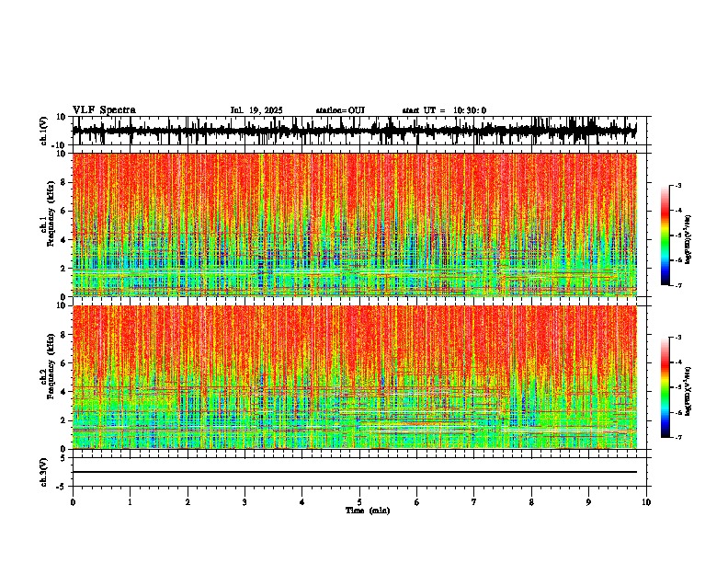This screenshot has width=728, height=563.
Task: Click the "ch.1(V)" axis label
Action: pos(44,131)
